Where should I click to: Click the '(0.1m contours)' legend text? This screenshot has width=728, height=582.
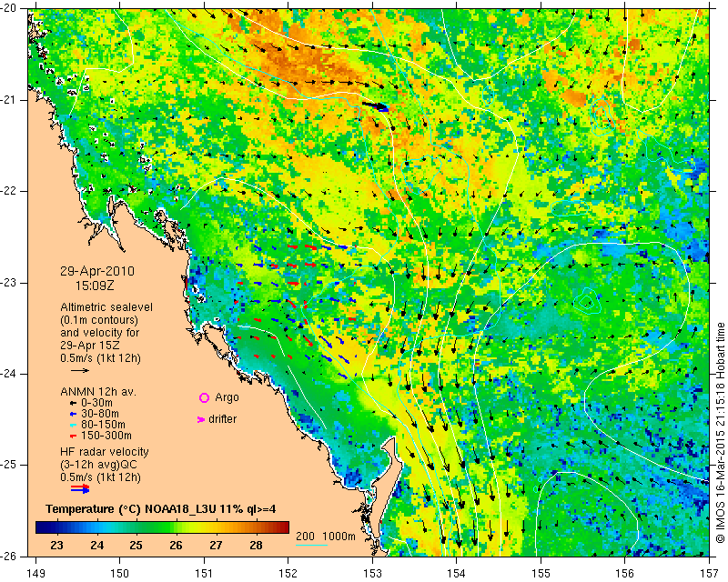99,320
